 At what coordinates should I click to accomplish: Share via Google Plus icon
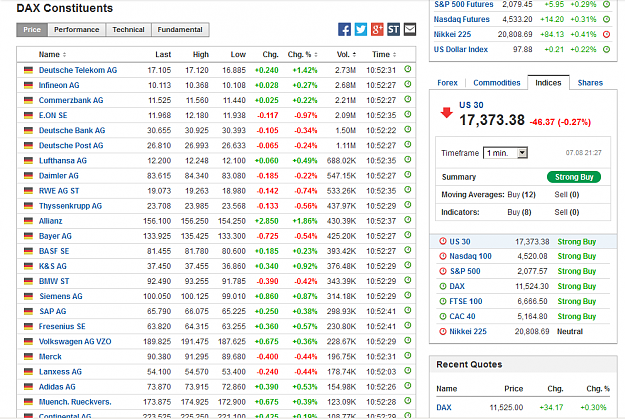coord(377,30)
